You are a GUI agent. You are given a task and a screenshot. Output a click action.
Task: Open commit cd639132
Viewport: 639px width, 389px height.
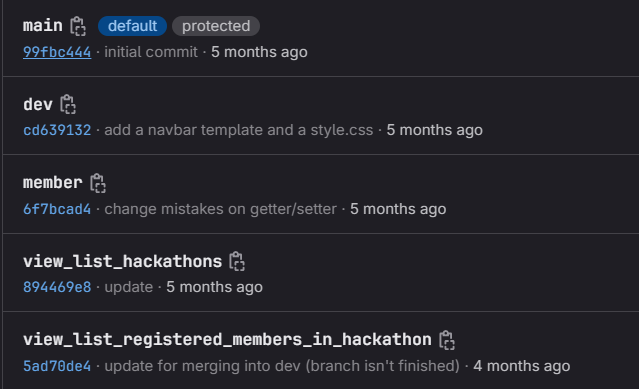(57, 130)
